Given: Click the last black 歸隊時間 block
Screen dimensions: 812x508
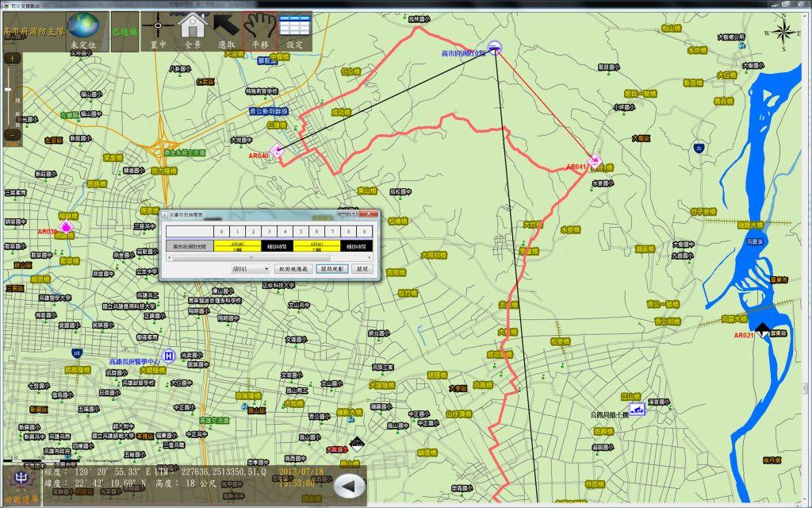Looking at the screenshot, I should 356,246.
